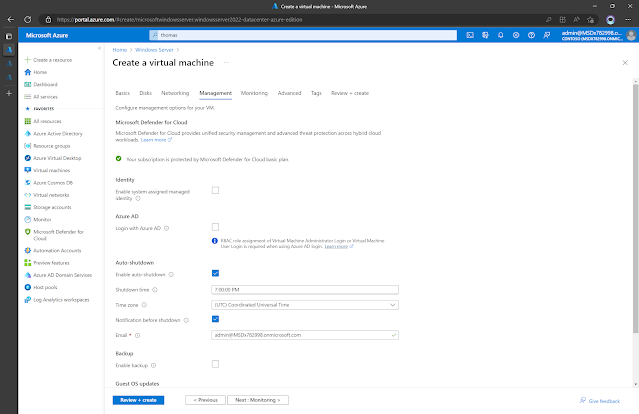Collapse the Azure sidebar with the chevron
Image resolution: width=639 pixels, height=414 pixels.
(x=99, y=48)
